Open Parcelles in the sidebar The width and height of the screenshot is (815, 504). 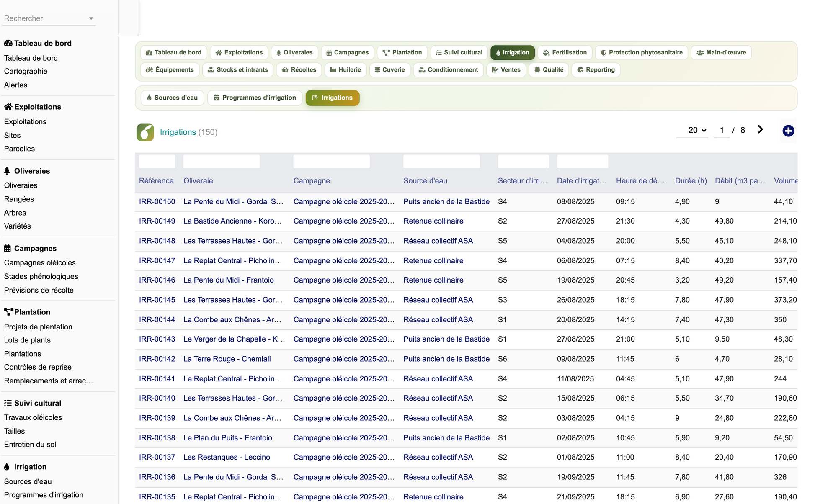[x=19, y=149]
